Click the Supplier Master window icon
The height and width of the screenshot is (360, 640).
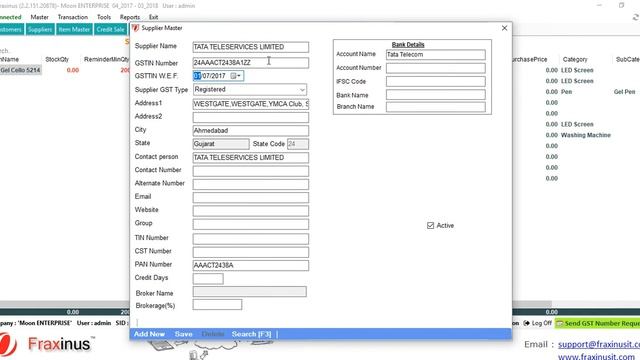tap(135, 28)
